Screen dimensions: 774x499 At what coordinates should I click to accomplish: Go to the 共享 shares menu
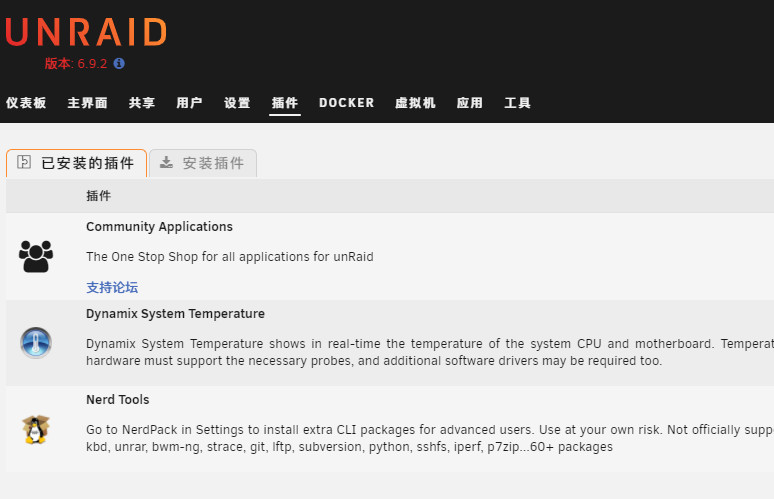click(x=142, y=103)
